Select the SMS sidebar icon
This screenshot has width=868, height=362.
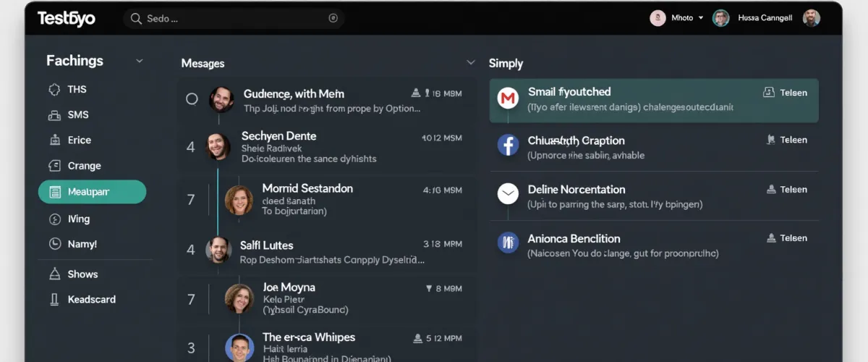pyautogui.click(x=54, y=114)
